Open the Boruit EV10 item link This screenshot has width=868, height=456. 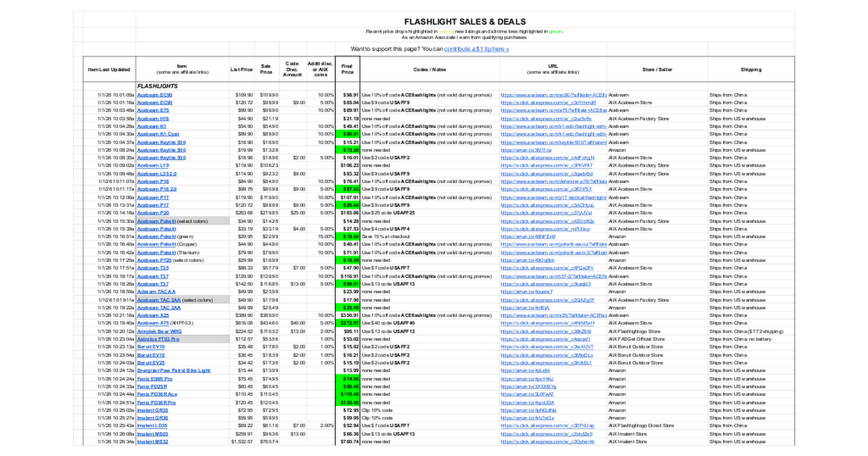coord(151,347)
